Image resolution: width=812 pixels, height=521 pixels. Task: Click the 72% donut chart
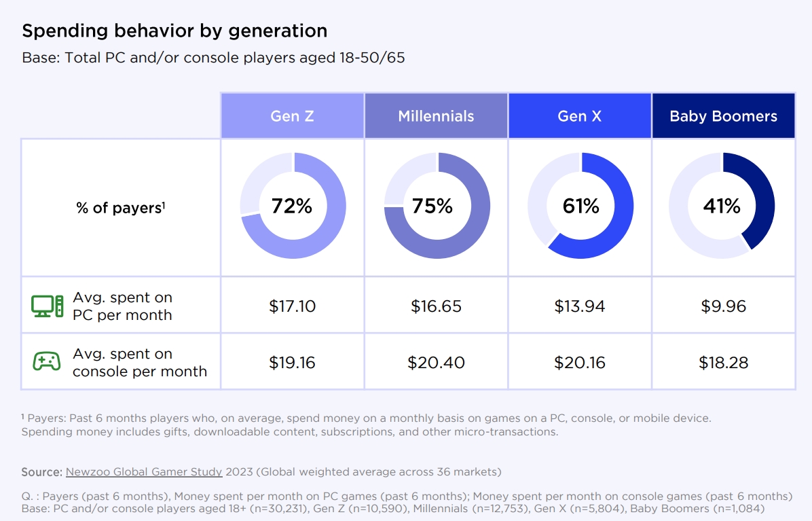293,206
